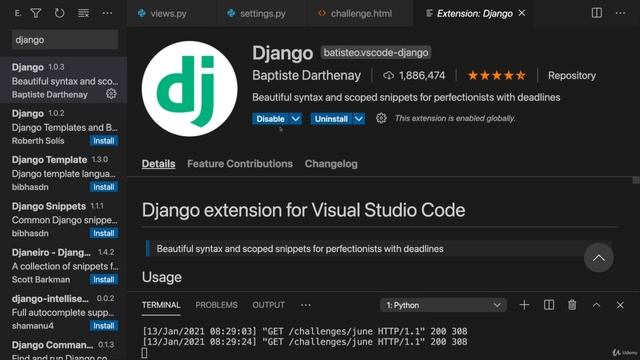
Task: Click 'Django extension for Visual Studio Code' heading
Action: click(303, 210)
